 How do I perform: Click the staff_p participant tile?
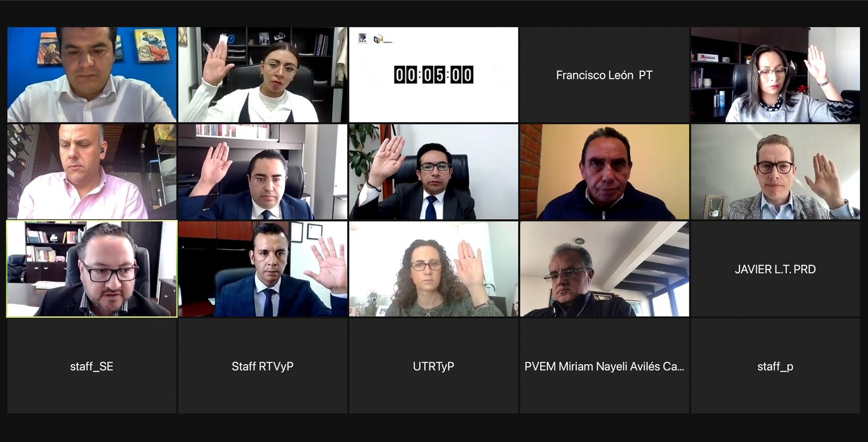click(x=775, y=366)
